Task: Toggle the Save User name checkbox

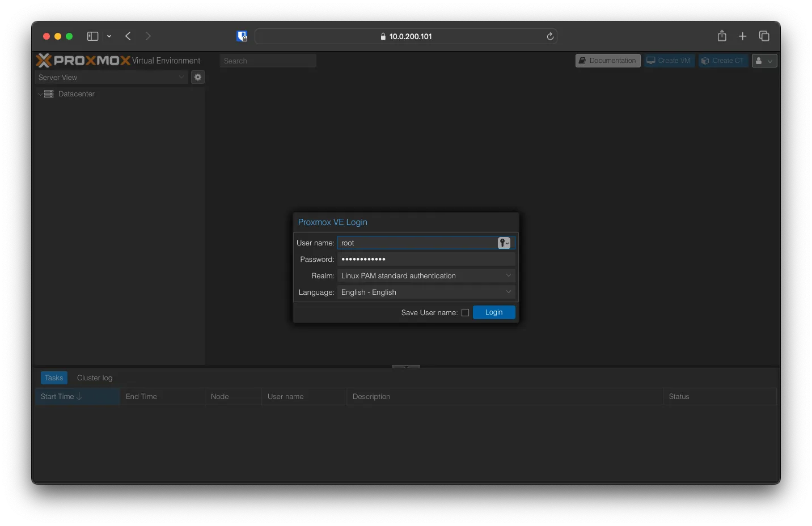Action: tap(465, 313)
